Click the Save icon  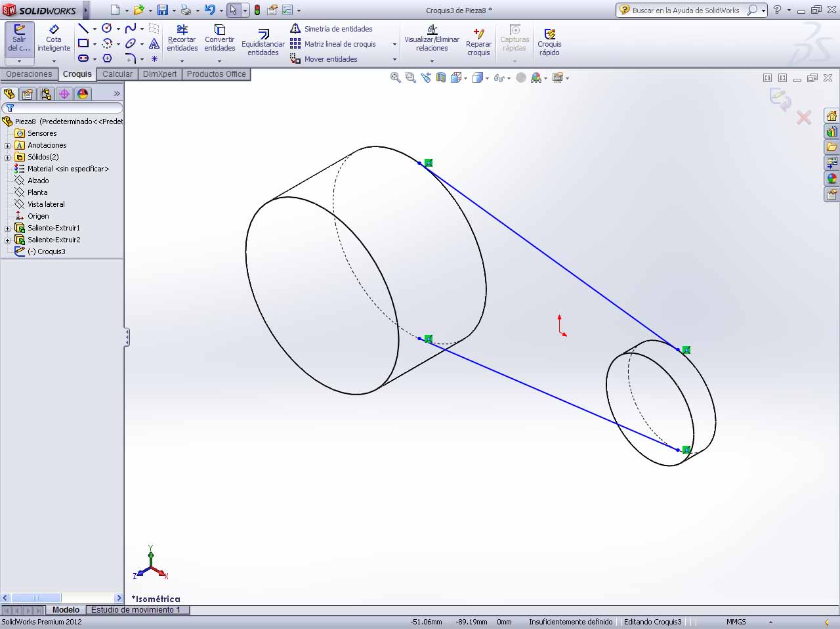(x=162, y=10)
